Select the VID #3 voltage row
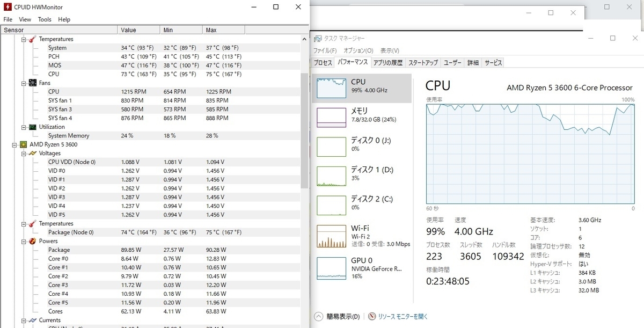The height and width of the screenshot is (328, 644). [150, 197]
